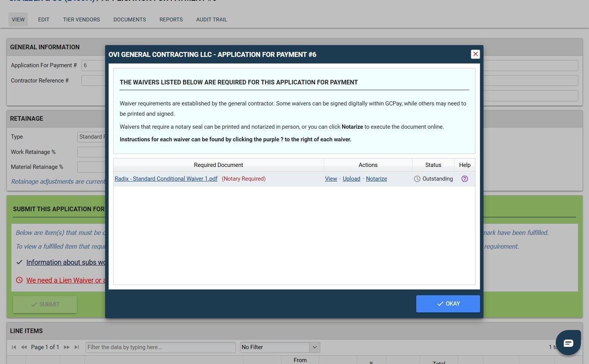
Task: Go to next page of line items
Action: (x=67, y=347)
